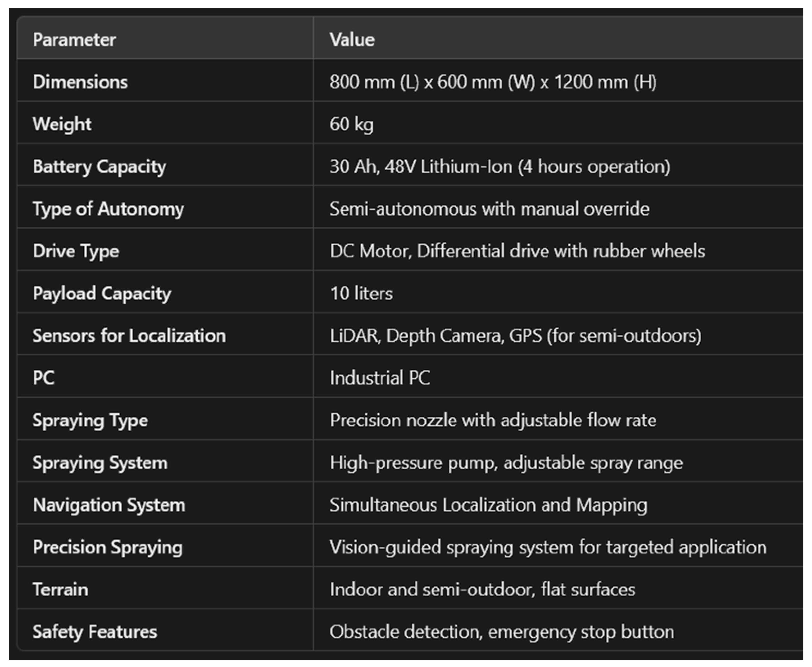This screenshot has width=812, height=667.
Task: Click the 10 liters payload value
Action: point(361,293)
